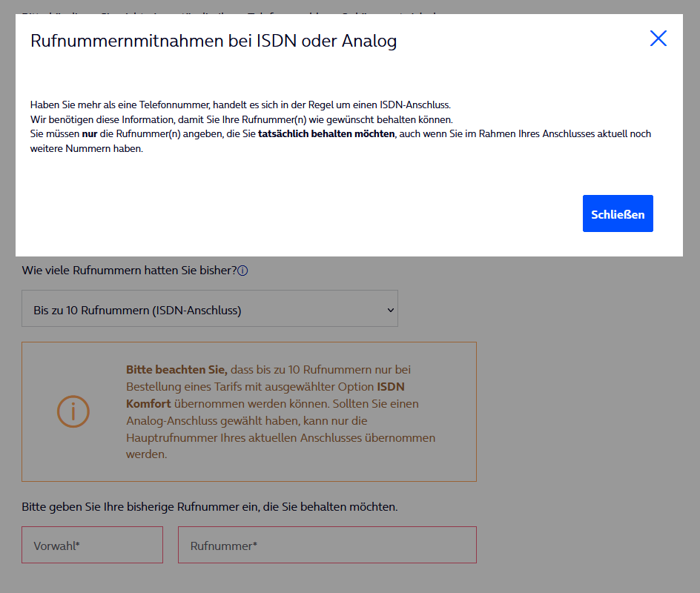Focus the Vorwahl input field
The image size is (700, 593).
pos(92,546)
